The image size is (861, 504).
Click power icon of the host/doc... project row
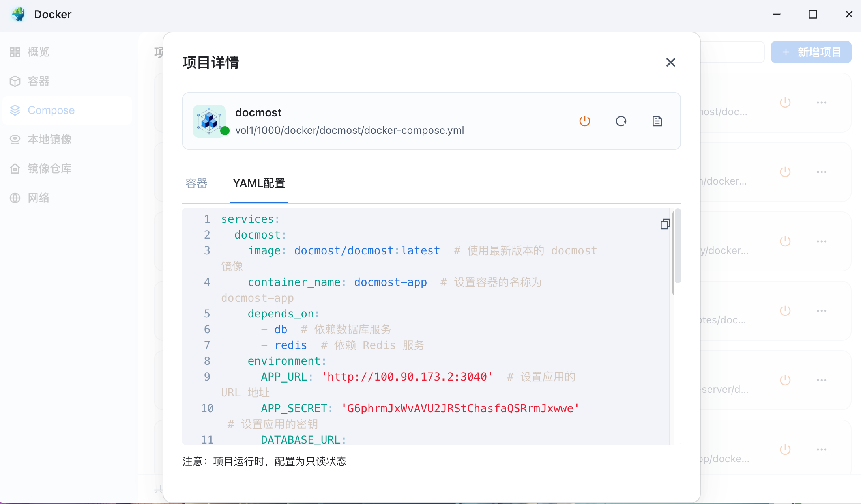click(785, 103)
